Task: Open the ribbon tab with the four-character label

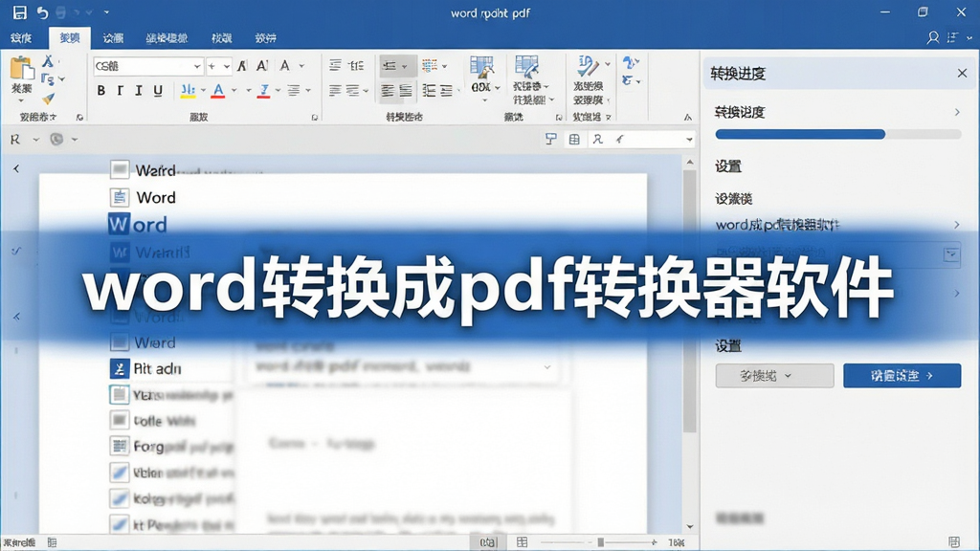Action: click(167, 38)
